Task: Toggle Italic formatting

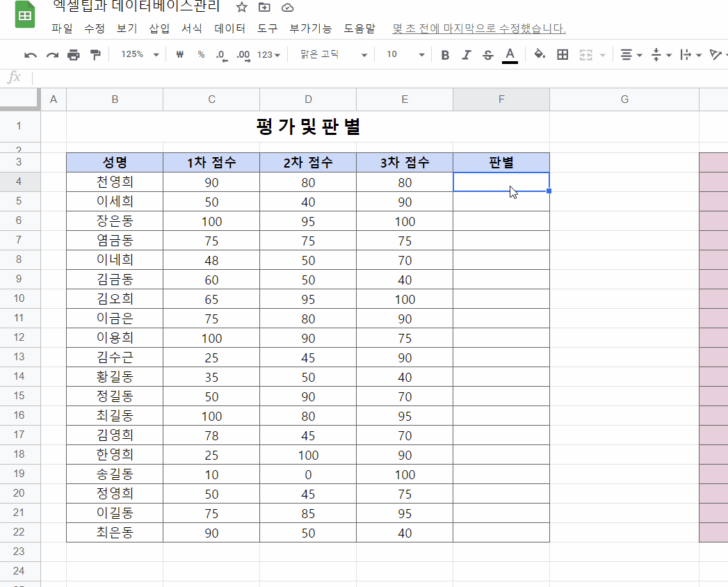Action: tap(466, 55)
